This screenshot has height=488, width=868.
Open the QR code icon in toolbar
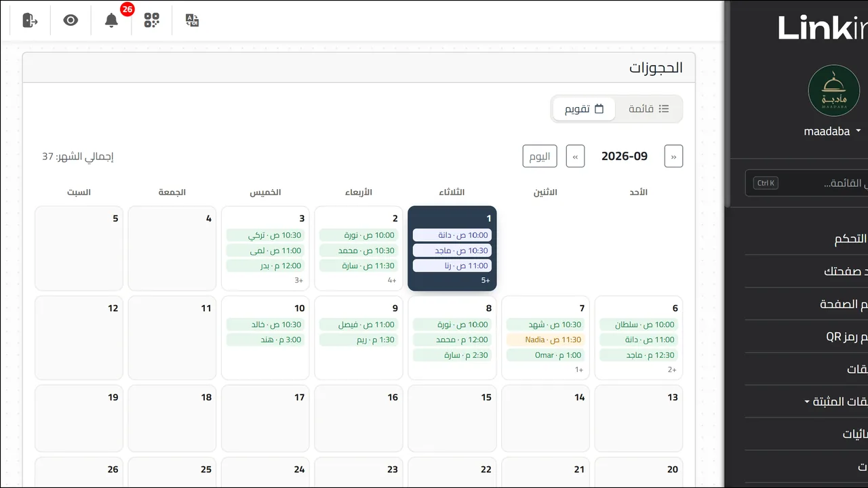click(x=152, y=20)
